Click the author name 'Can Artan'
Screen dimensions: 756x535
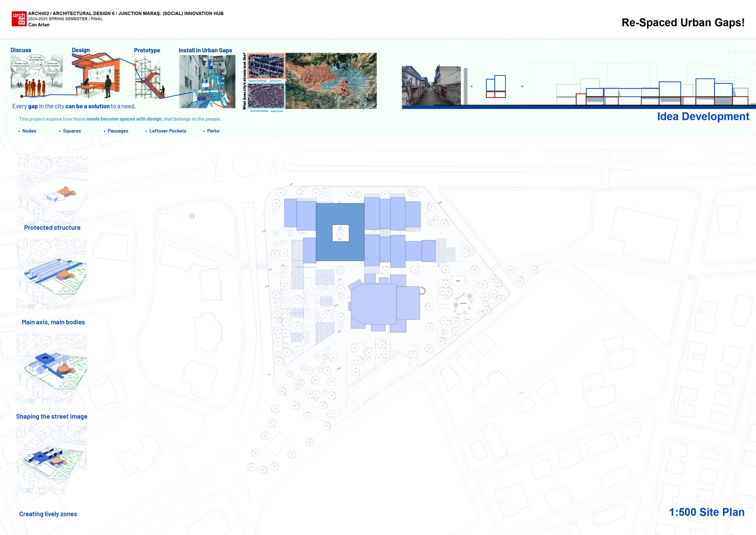[39, 25]
